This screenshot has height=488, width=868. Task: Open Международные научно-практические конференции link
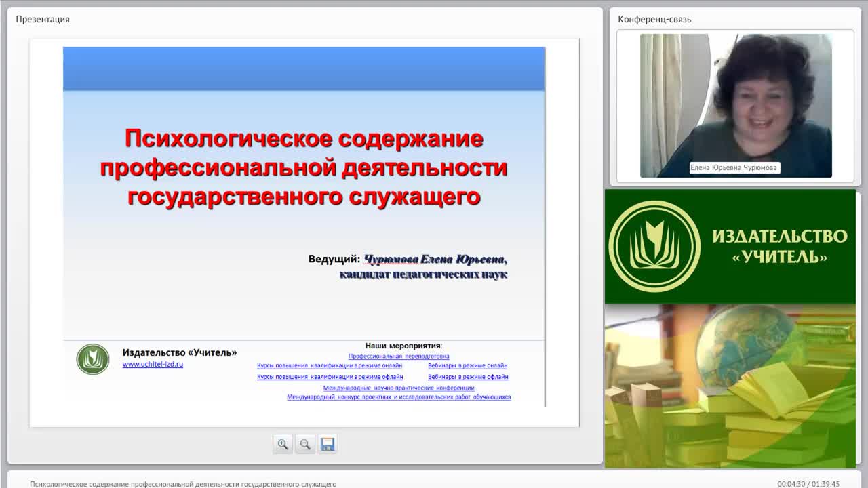point(399,388)
